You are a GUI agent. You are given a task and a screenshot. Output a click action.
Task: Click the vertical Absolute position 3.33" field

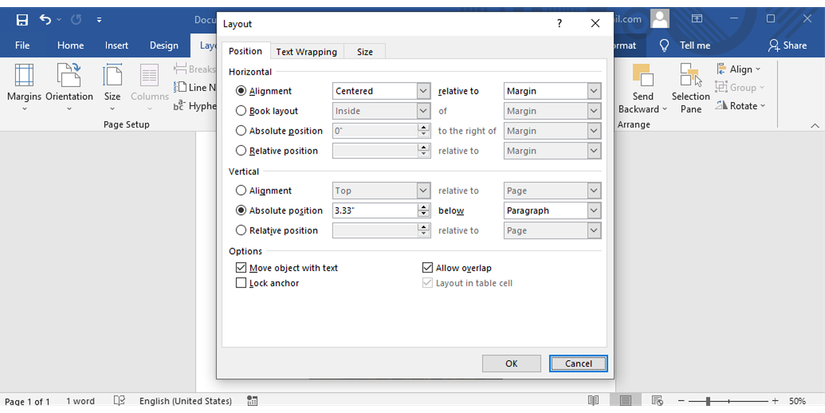pyautogui.click(x=376, y=210)
